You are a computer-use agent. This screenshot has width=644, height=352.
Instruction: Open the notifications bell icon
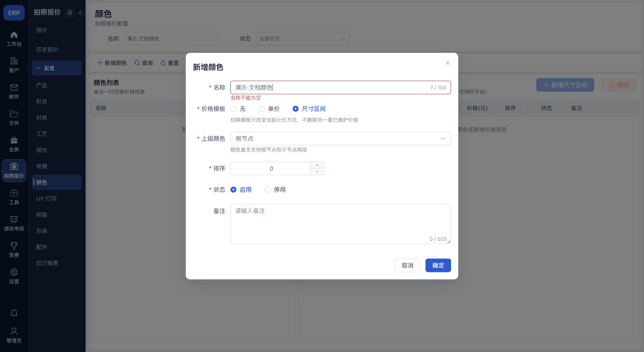tap(14, 313)
